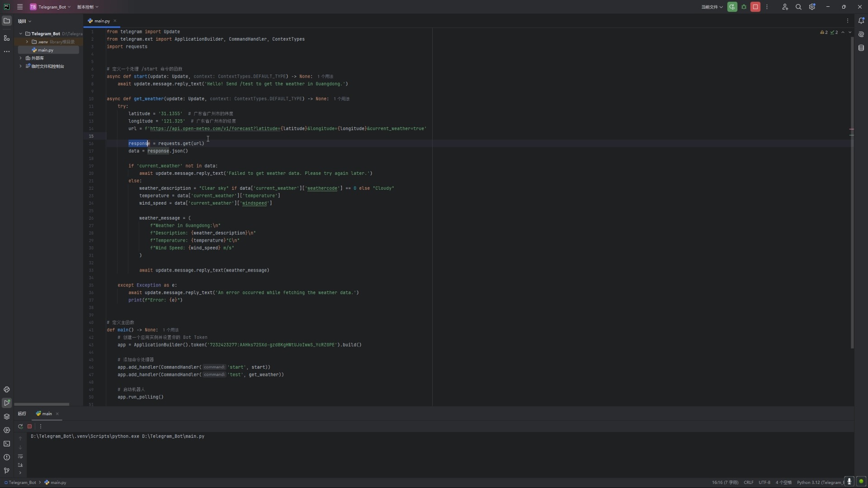Click error stripe mark on scrollbar
Screen dimensions: 868x488
(x=851, y=129)
